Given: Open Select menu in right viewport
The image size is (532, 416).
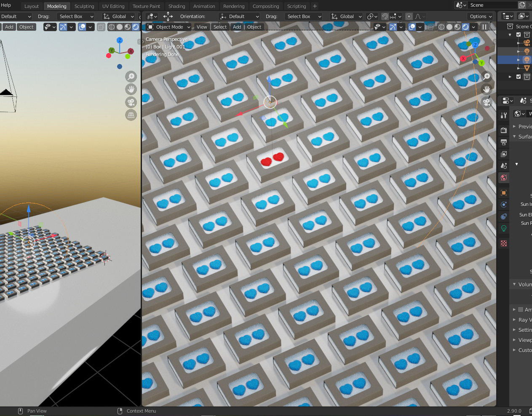Looking at the screenshot, I should 220,27.
